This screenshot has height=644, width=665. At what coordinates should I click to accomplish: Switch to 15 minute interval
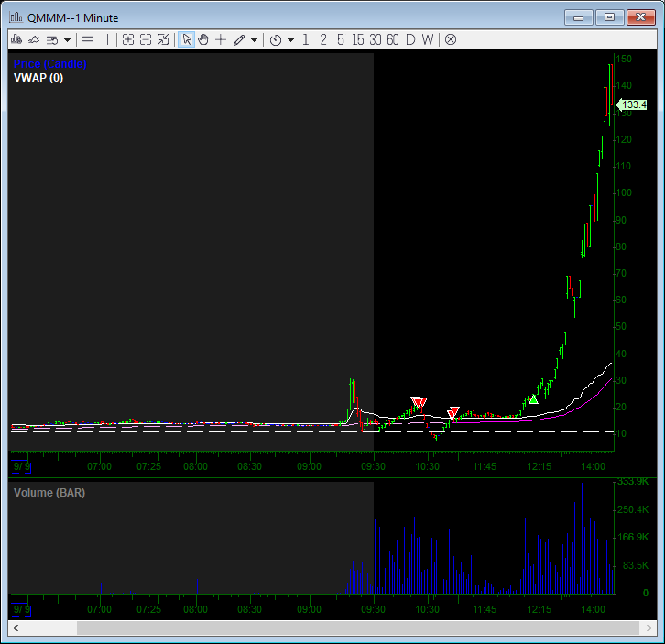point(358,40)
